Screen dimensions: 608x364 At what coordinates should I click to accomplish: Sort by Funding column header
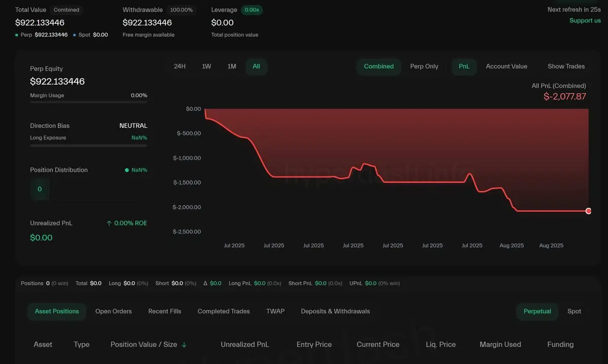point(560,344)
